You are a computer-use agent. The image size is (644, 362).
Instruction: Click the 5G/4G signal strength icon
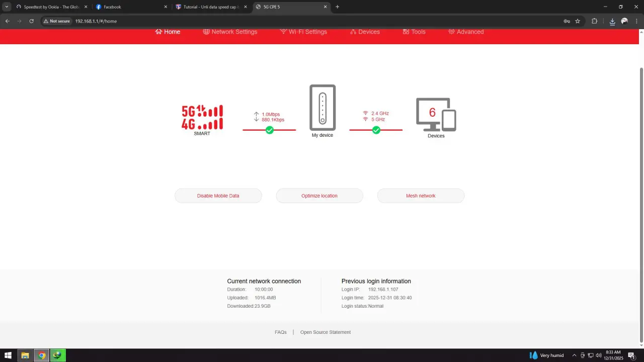(202, 118)
